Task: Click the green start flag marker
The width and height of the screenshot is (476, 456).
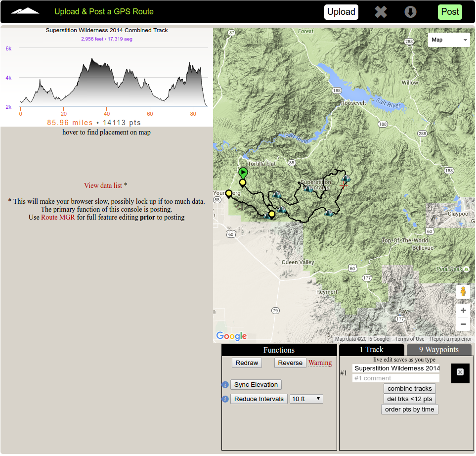Action: (x=243, y=173)
